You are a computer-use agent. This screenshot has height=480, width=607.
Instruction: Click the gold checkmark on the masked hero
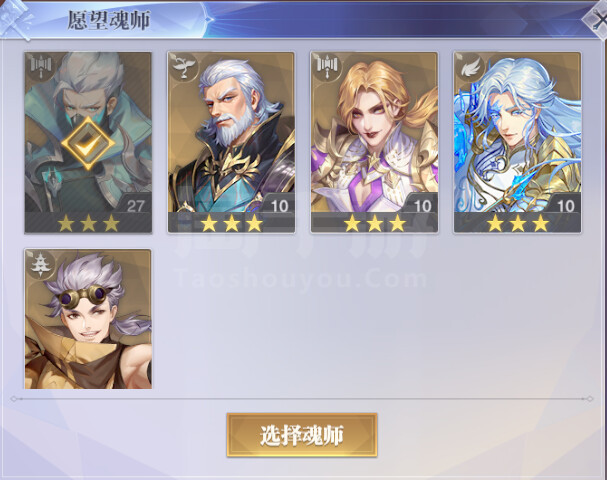click(88, 144)
